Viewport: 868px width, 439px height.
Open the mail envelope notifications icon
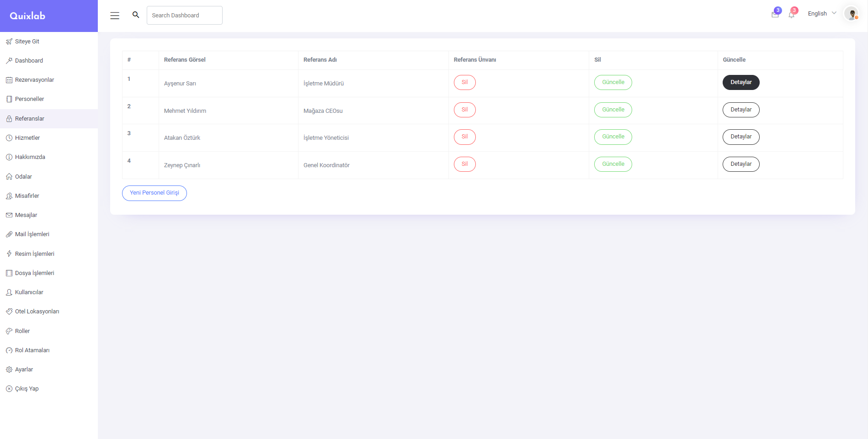tap(775, 14)
